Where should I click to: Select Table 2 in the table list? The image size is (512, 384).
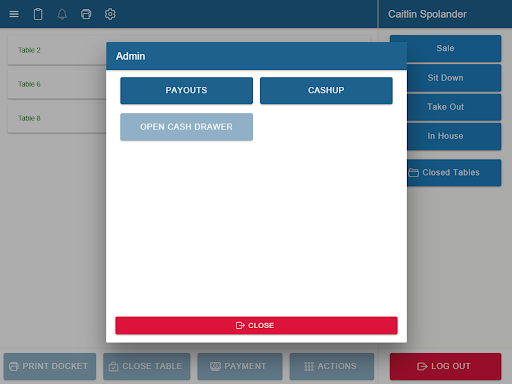[57, 50]
